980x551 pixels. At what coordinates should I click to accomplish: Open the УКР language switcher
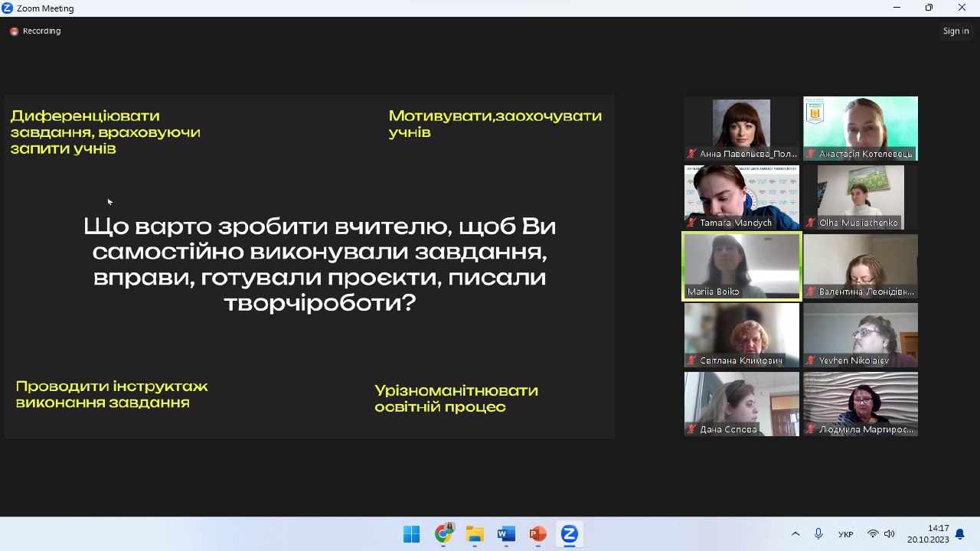click(x=846, y=534)
